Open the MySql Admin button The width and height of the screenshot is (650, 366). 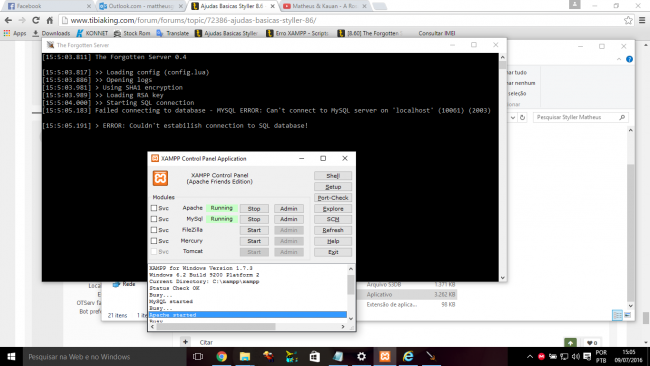tap(289, 219)
